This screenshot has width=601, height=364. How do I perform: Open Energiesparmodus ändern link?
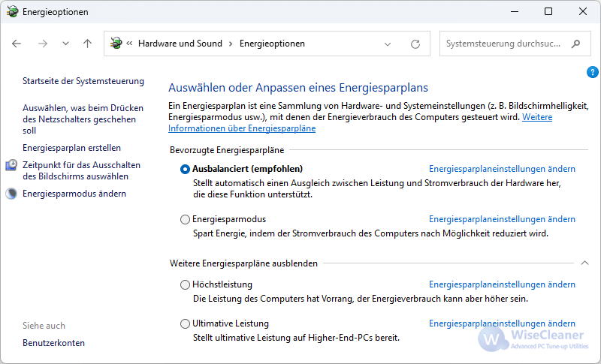click(x=74, y=194)
